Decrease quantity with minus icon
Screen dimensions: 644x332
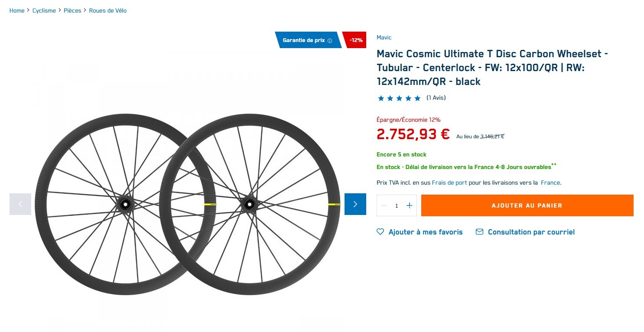pyautogui.click(x=384, y=205)
